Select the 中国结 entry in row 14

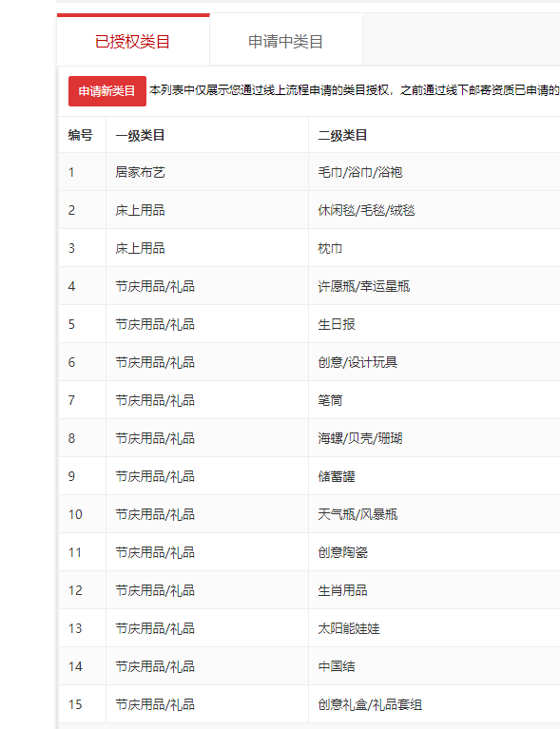tap(337, 666)
